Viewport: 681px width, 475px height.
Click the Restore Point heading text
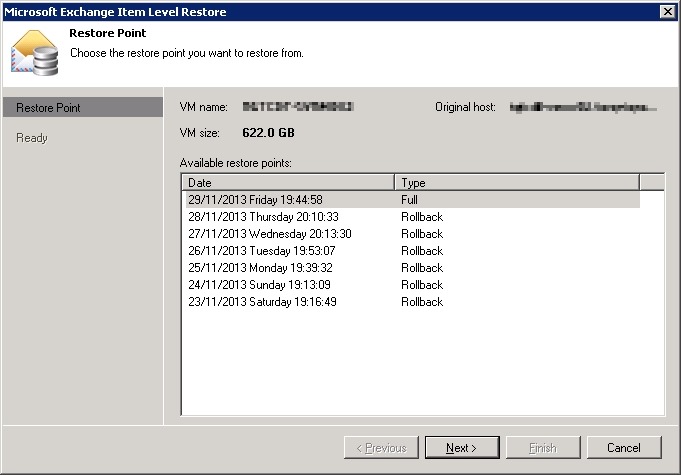click(x=108, y=33)
